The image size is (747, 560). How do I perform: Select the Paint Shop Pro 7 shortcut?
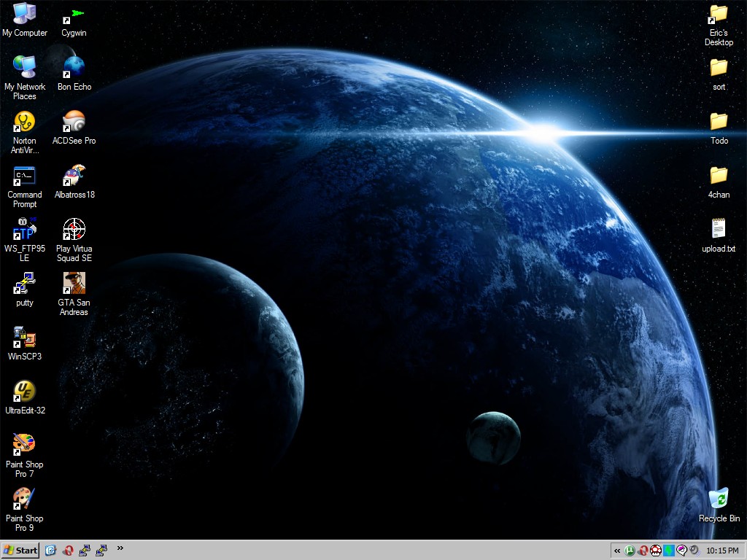click(x=24, y=456)
